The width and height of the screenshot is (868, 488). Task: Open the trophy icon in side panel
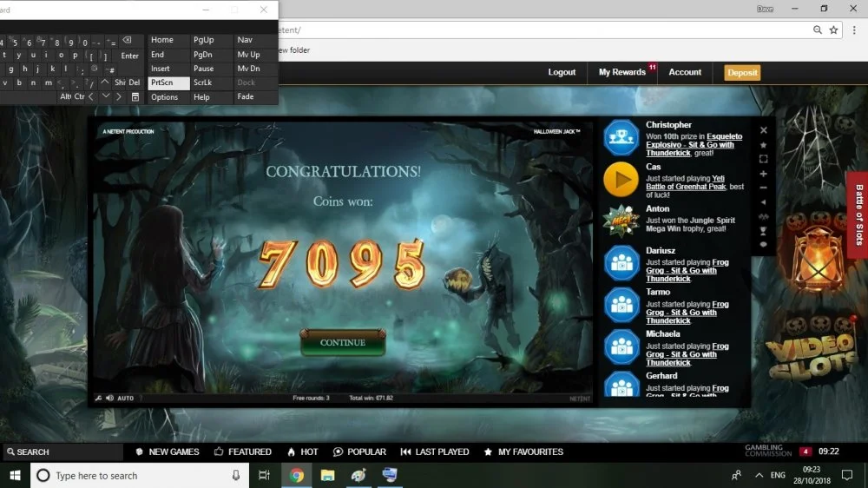[x=763, y=230]
